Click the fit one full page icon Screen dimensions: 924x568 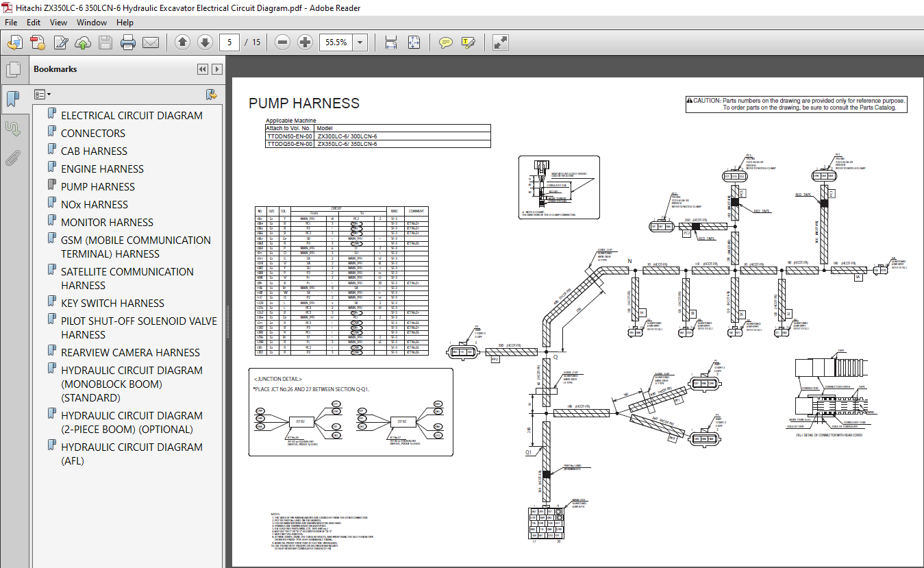pyautogui.click(x=414, y=42)
